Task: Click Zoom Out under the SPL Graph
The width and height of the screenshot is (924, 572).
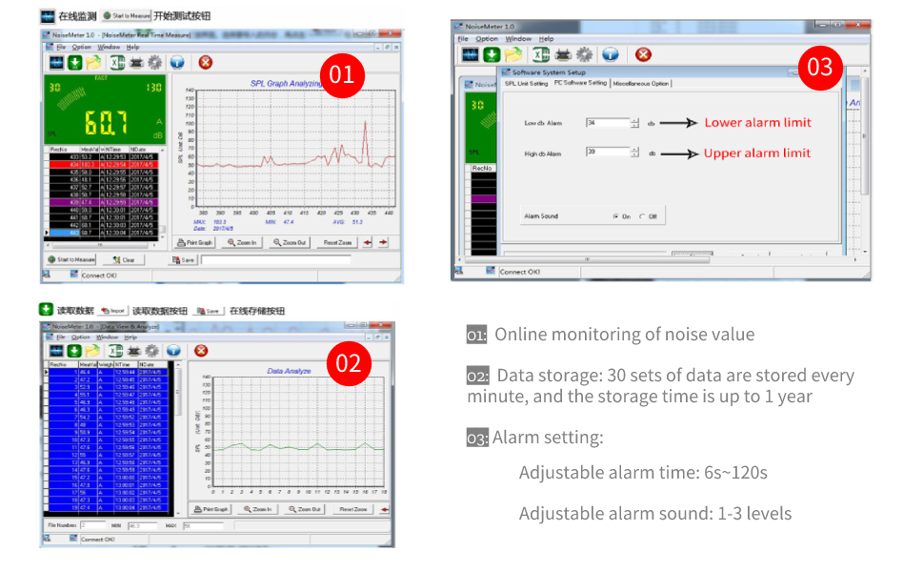Action: 290,242
